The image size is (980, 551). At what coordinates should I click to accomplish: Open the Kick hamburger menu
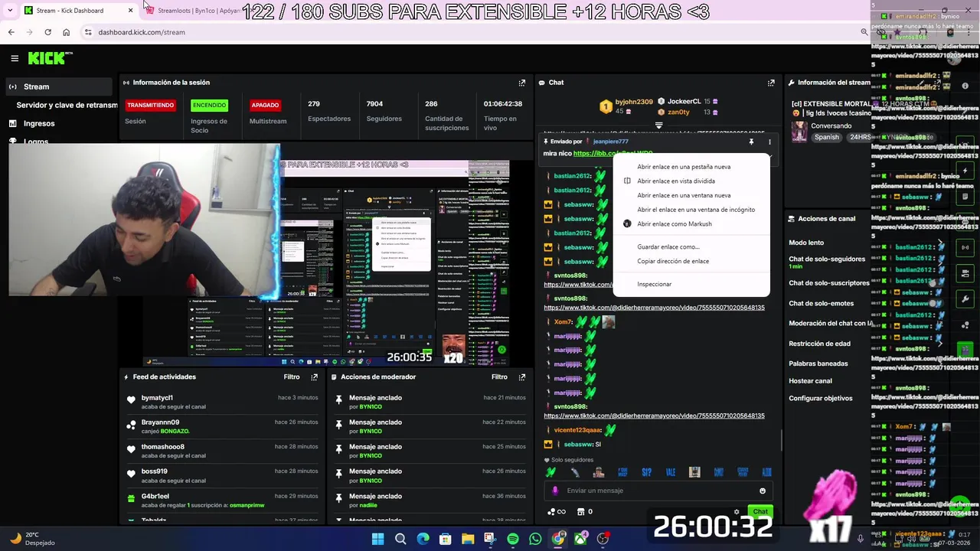(x=15, y=58)
